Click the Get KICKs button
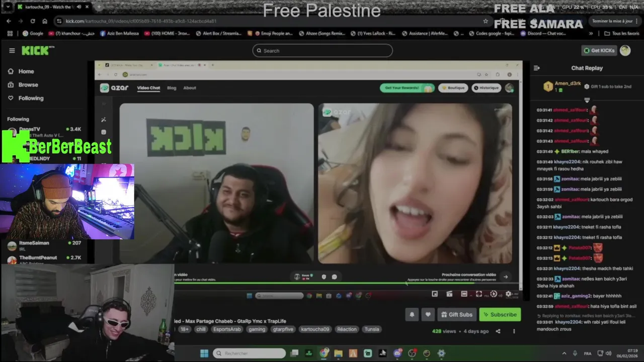644x362 pixels. pyautogui.click(x=599, y=51)
